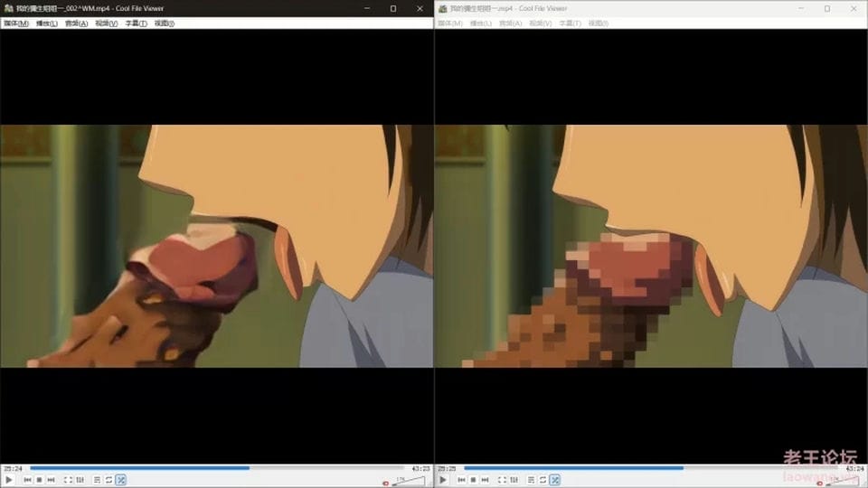This screenshot has width=868, height=488.
Task: Open the 播放(L) menu in the right window
Action: [x=480, y=23]
